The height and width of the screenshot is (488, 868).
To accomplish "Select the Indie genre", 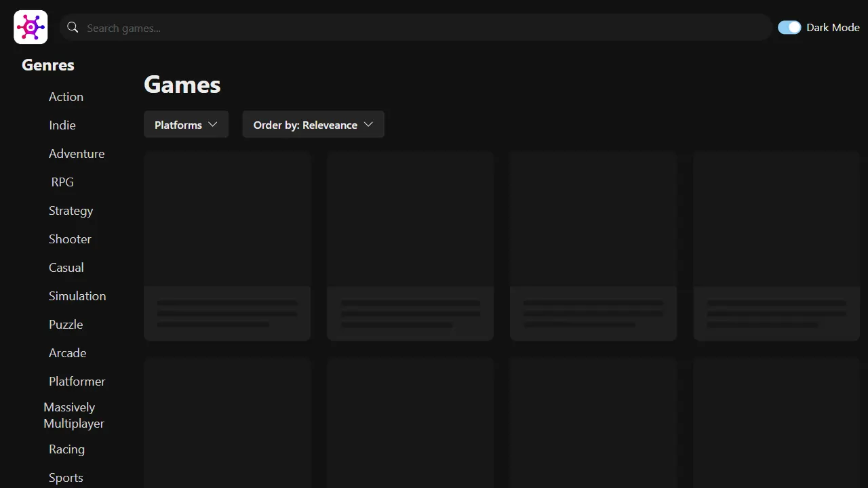I will pyautogui.click(x=62, y=125).
